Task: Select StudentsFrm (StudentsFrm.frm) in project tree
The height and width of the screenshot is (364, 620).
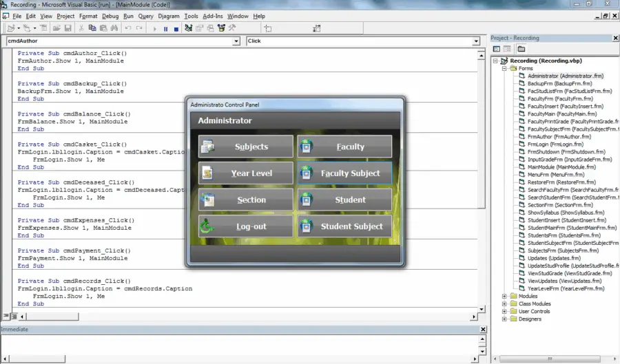Action: [564, 235]
